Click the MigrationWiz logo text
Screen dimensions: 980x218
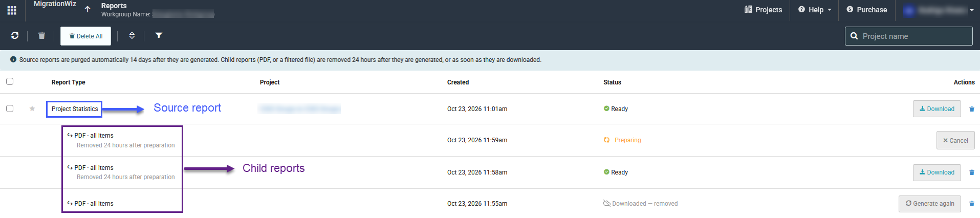(55, 4)
